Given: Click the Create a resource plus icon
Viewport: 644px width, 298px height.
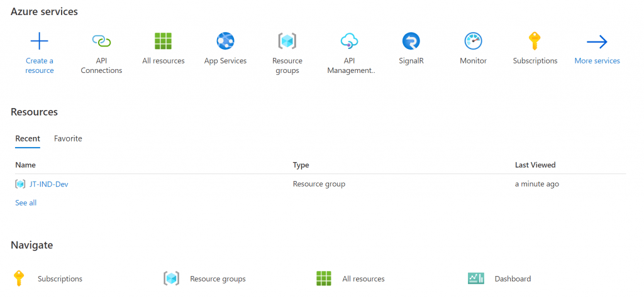Looking at the screenshot, I should pyautogui.click(x=40, y=41).
